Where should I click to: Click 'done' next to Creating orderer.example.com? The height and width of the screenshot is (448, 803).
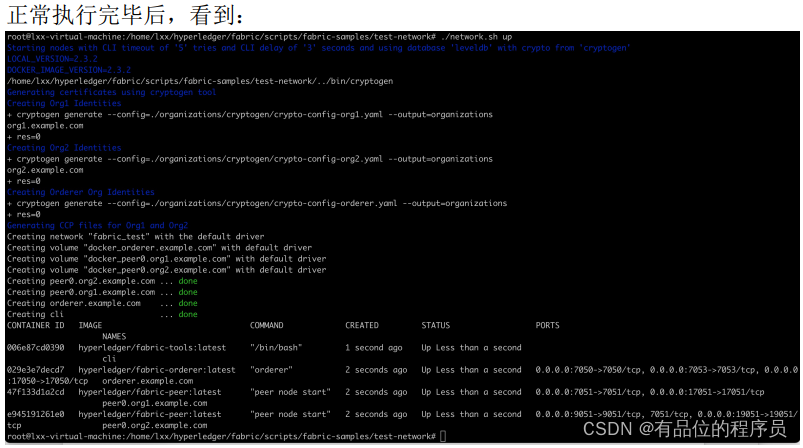188,303
